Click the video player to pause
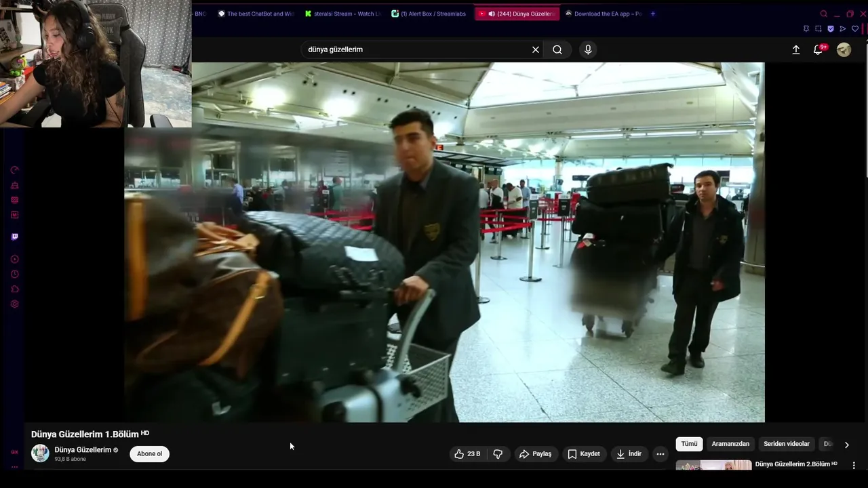868x488 pixels. click(444, 242)
